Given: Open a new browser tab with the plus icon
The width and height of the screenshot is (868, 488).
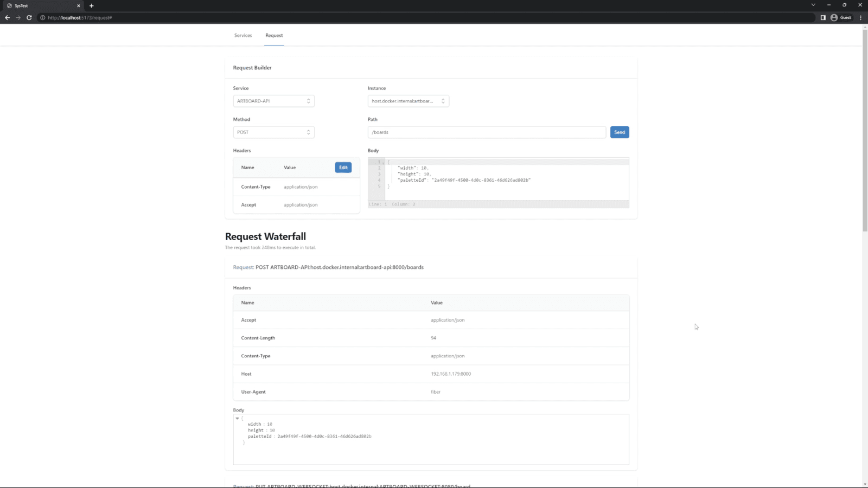Looking at the screenshot, I should point(91,5).
